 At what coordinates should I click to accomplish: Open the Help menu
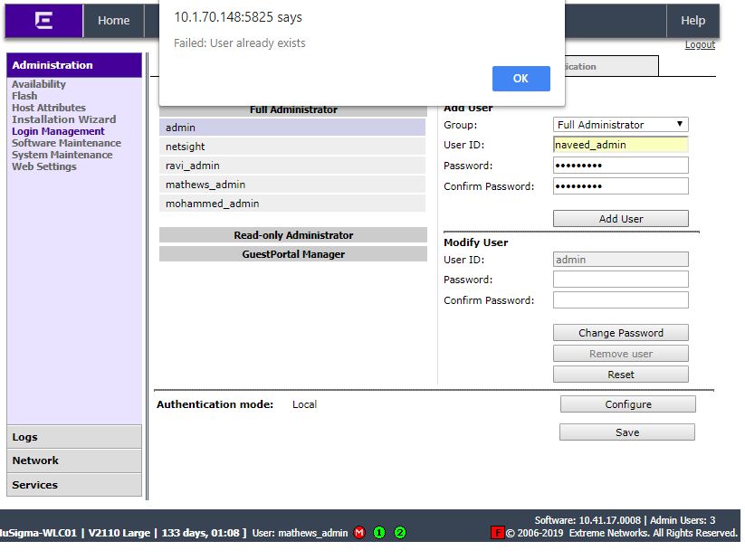(x=692, y=21)
